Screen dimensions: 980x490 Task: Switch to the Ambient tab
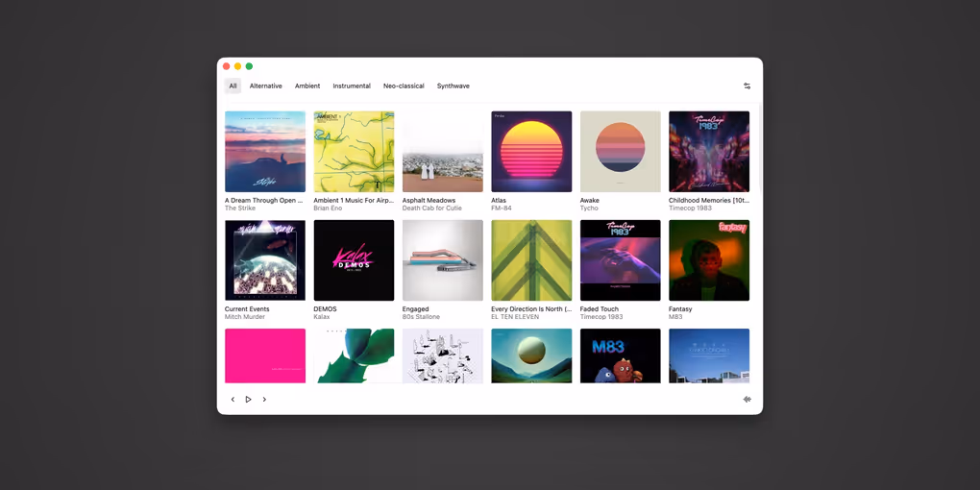[x=307, y=86]
